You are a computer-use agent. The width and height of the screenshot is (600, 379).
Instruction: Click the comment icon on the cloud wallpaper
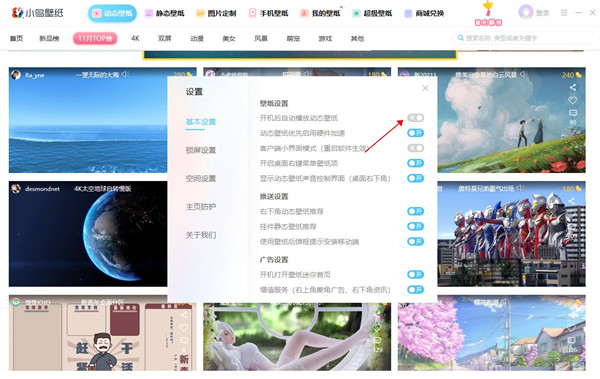click(572, 113)
